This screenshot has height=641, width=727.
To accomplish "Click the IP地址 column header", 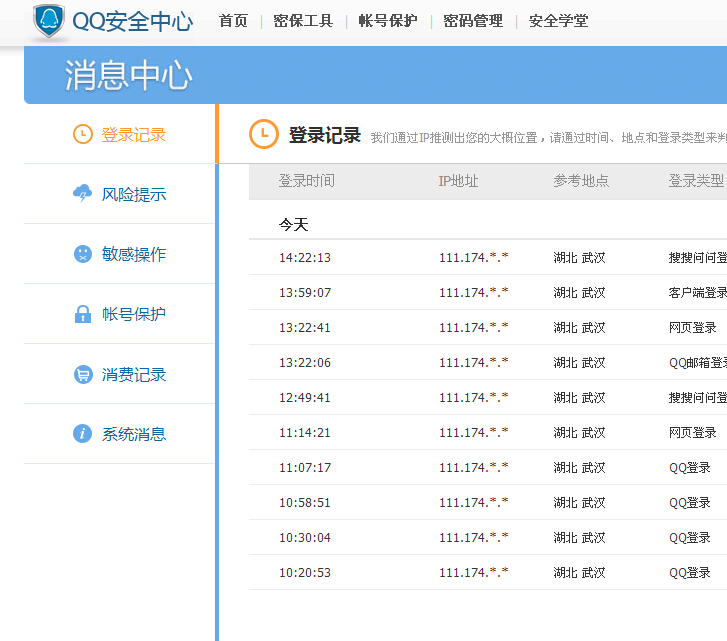I will click(458, 181).
